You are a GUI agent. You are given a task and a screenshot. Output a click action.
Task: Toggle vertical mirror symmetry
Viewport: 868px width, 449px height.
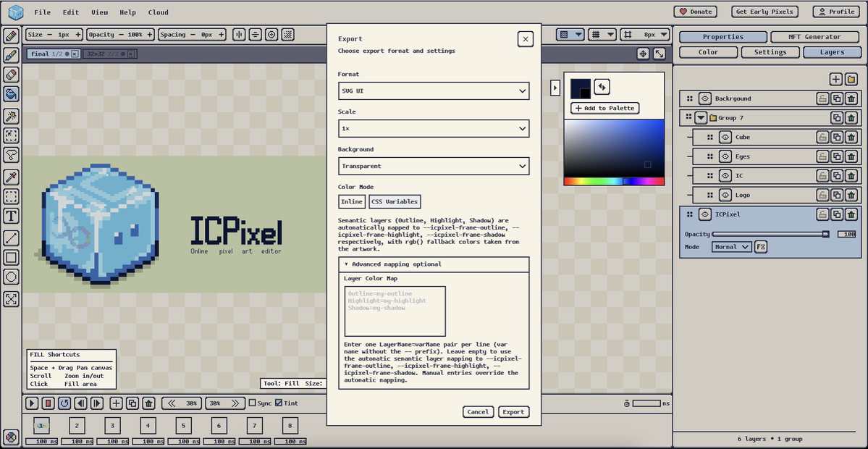pyautogui.click(x=239, y=34)
